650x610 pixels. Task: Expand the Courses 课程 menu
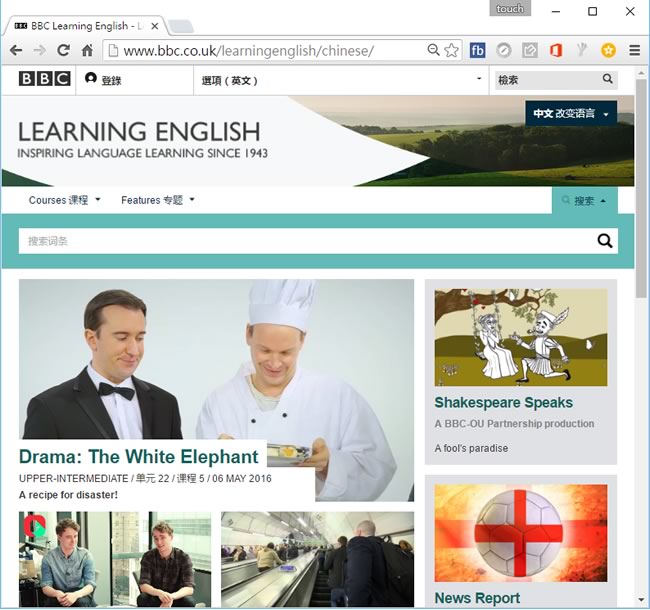[x=65, y=200]
